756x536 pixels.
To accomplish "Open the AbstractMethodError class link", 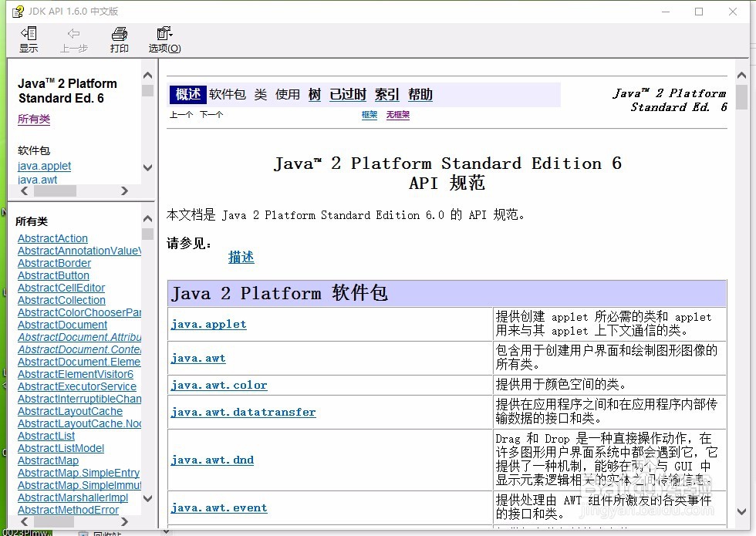I will pos(68,510).
